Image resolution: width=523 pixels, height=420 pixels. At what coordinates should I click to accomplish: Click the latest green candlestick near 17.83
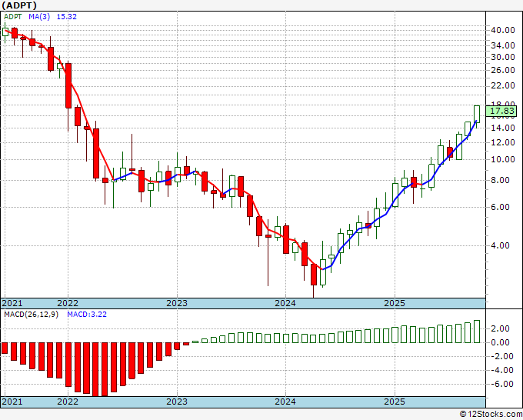477,115
